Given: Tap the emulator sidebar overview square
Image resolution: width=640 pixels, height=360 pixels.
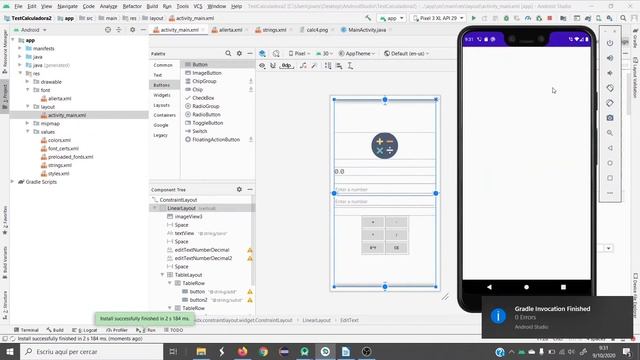Looking at the screenshot, I should click(610, 178).
